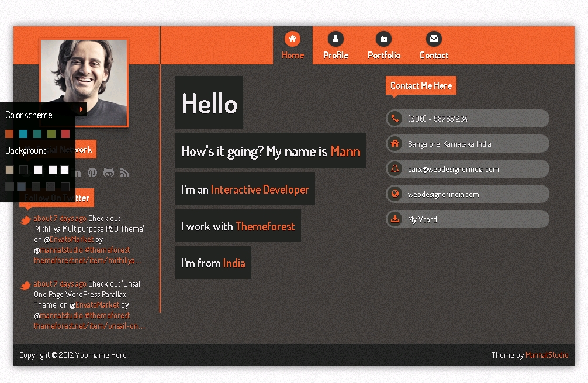The width and height of the screenshot is (588, 383).
Task: Switch to the Profile tab
Action: point(335,46)
